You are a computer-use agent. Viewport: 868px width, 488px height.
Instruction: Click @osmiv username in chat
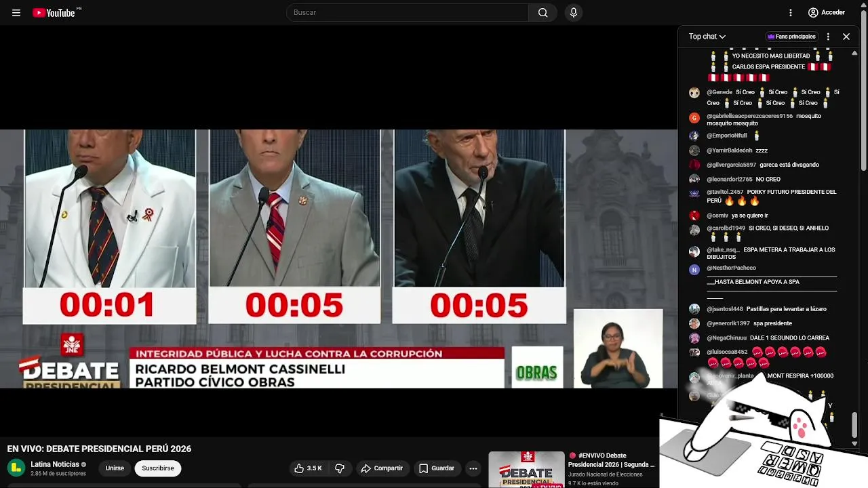coord(717,216)
